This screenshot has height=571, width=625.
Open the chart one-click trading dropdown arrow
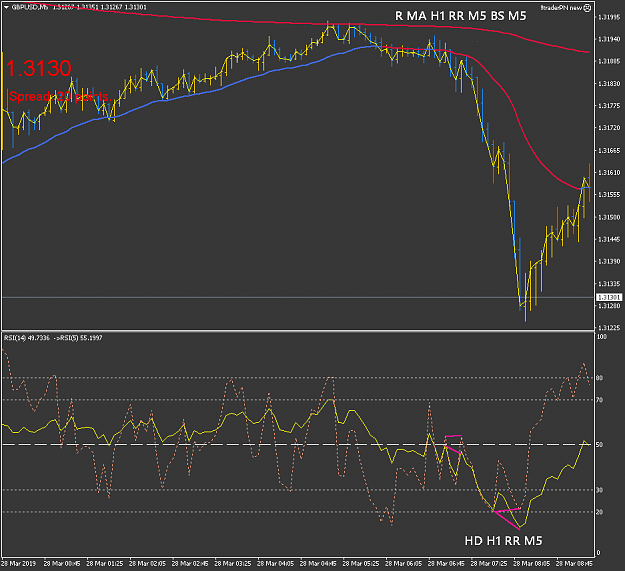(6, 7)
